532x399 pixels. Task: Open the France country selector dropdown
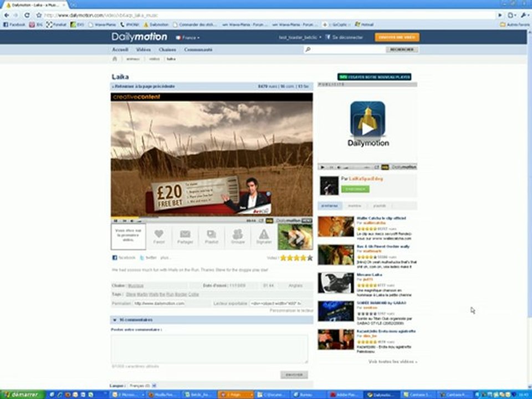188,37
